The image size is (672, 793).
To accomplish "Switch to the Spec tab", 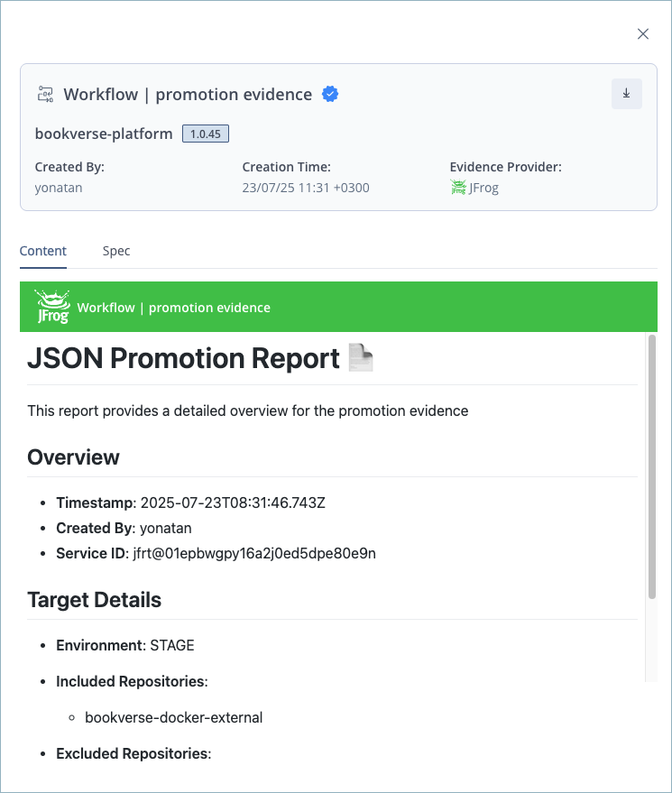I will 115,251.
